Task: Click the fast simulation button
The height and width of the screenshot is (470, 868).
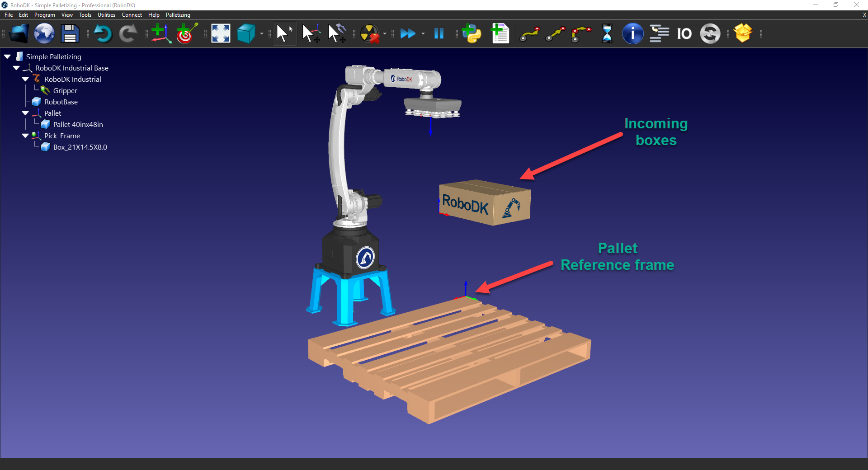Action: click(x=408, y=33)
